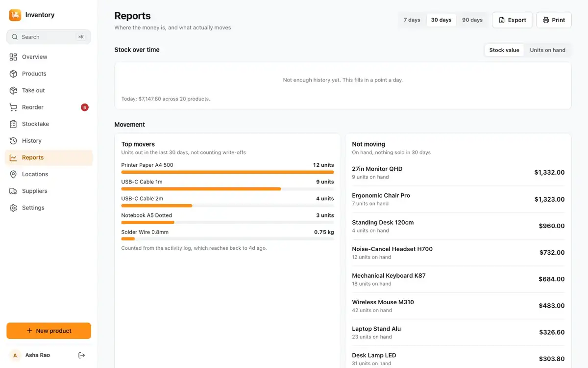
Task: Click the Settings gear icon
Action: (13, 208)
